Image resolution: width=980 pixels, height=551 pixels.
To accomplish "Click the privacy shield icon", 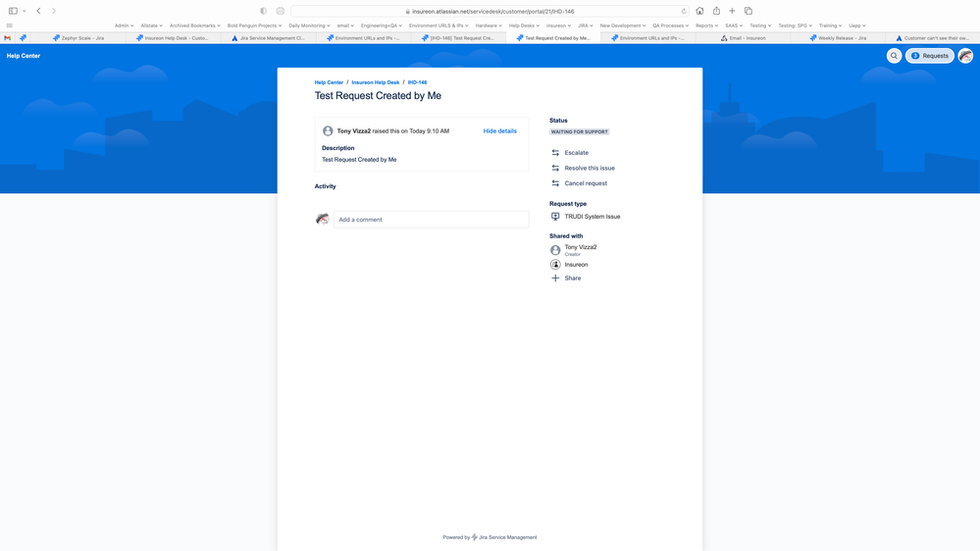I will (x=263, y=11).
